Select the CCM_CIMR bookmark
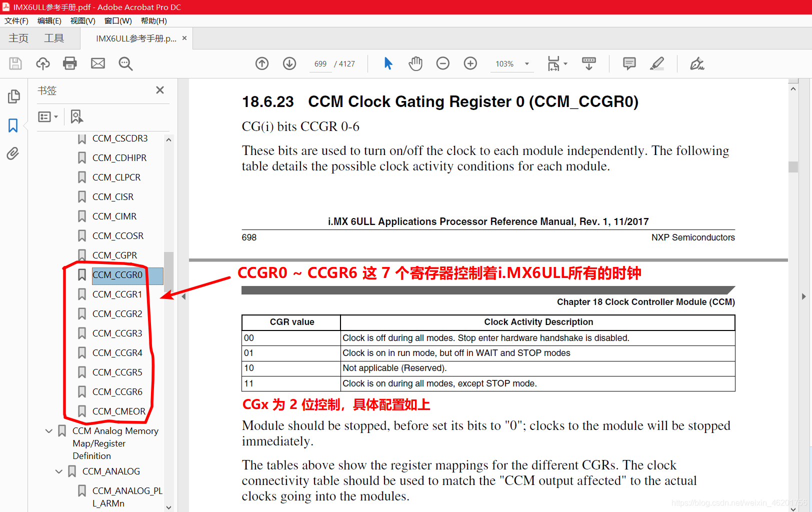The width and height of the screenshot is (812, 512). [114, 216]
